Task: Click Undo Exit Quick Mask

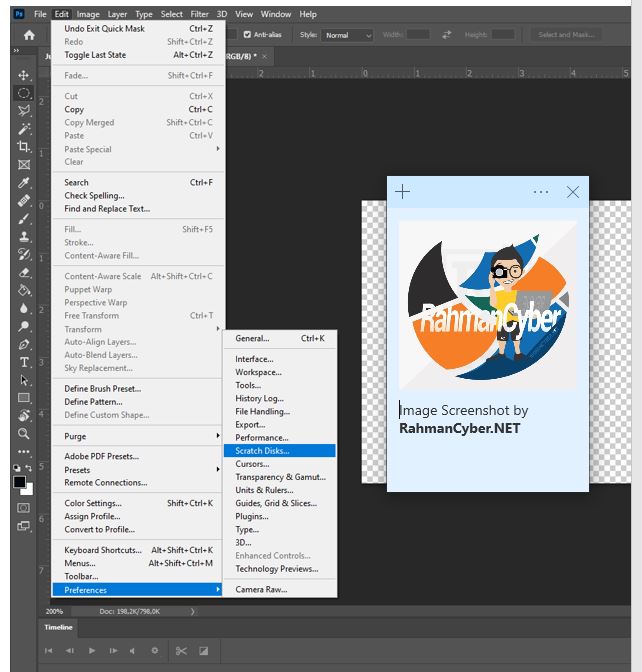Action: [138, 29]
